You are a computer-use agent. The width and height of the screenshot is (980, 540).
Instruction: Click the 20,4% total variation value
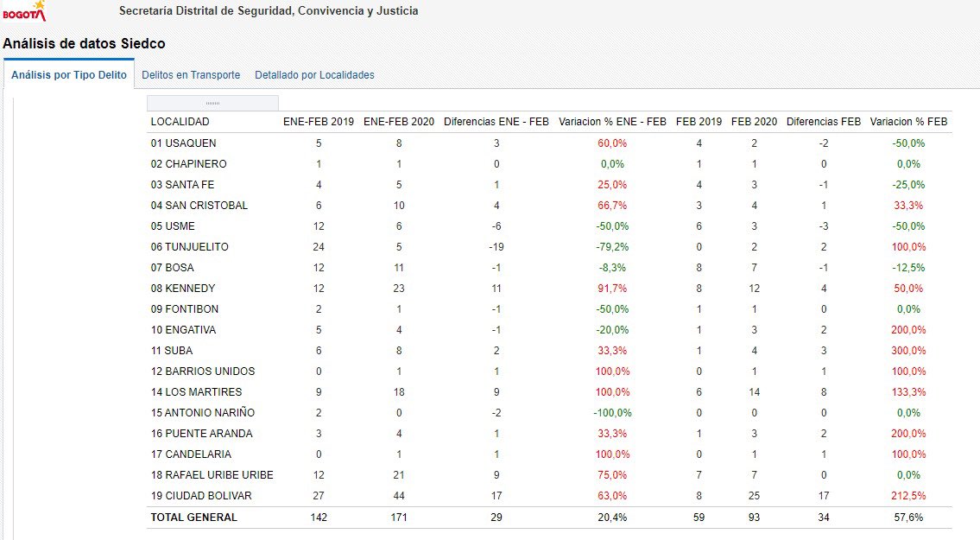pos(612,518)
